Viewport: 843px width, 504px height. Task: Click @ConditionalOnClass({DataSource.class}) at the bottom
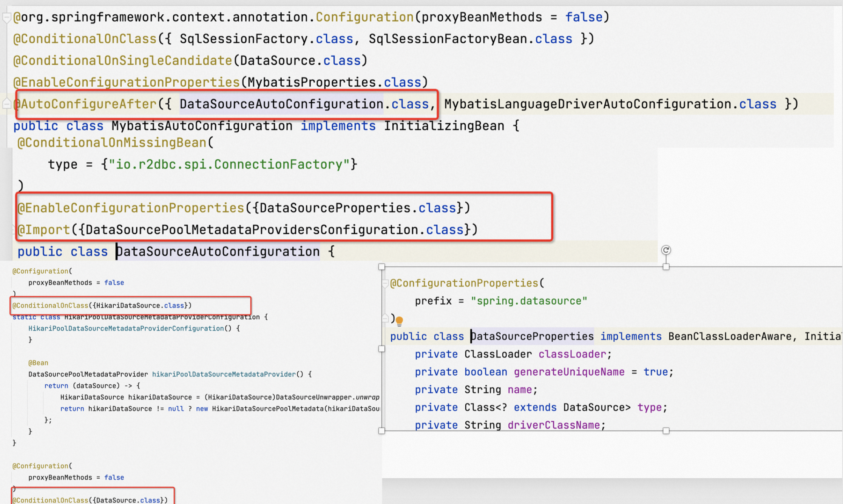point(90,500)
